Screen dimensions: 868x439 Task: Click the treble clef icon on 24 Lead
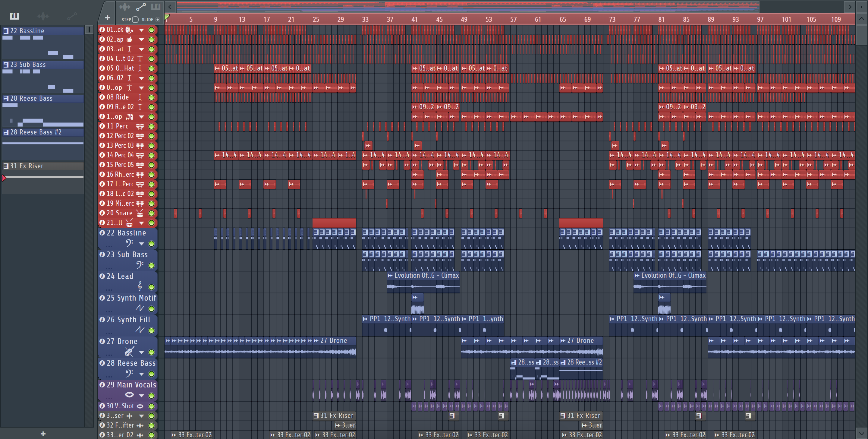pyautogui.click(x=140, y=287)
